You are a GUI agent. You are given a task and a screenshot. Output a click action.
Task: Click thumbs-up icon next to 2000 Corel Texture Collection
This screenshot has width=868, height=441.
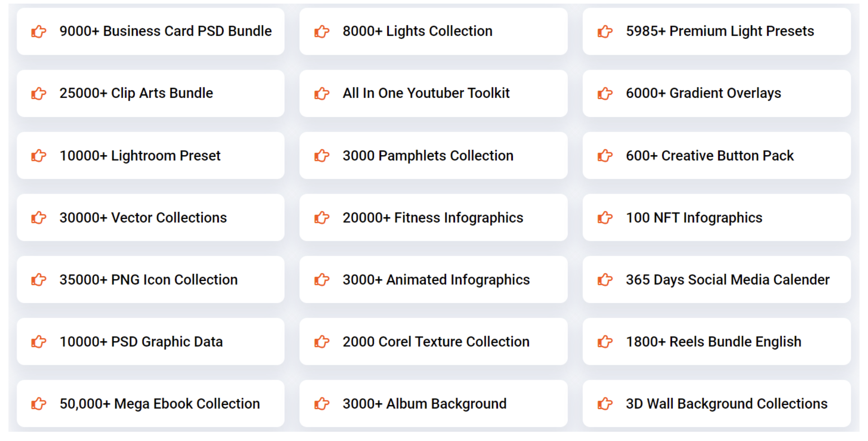[x=322, y=342]
